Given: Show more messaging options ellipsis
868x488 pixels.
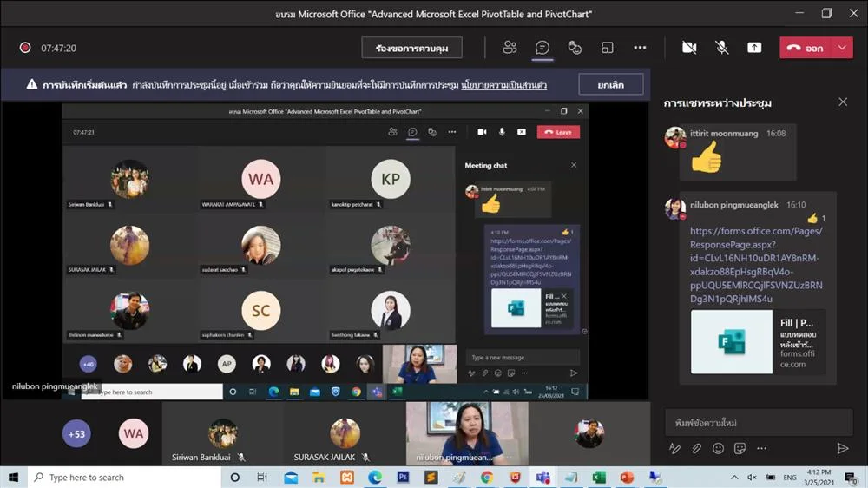Looking at the screenshot, I should (x=762, y=448).
